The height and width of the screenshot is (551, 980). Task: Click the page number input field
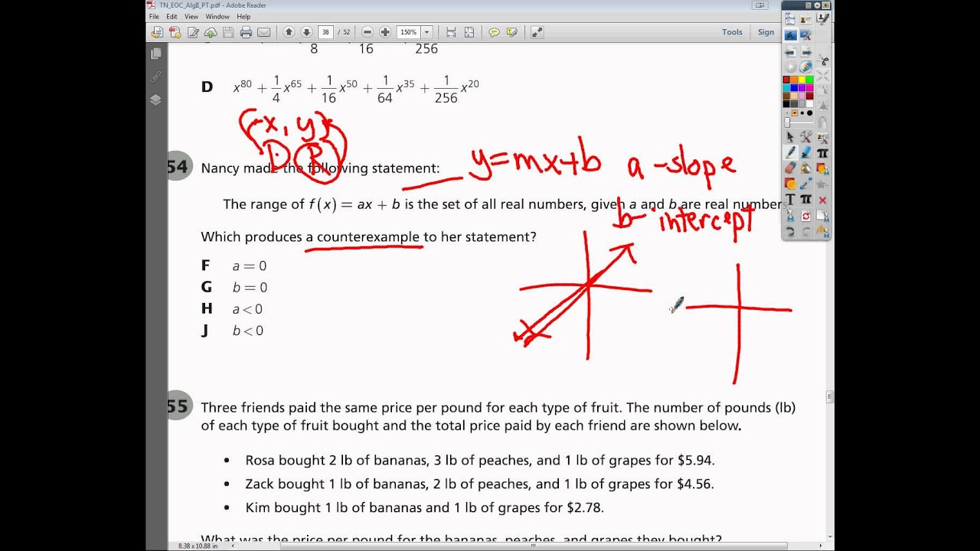click(327, 32)
